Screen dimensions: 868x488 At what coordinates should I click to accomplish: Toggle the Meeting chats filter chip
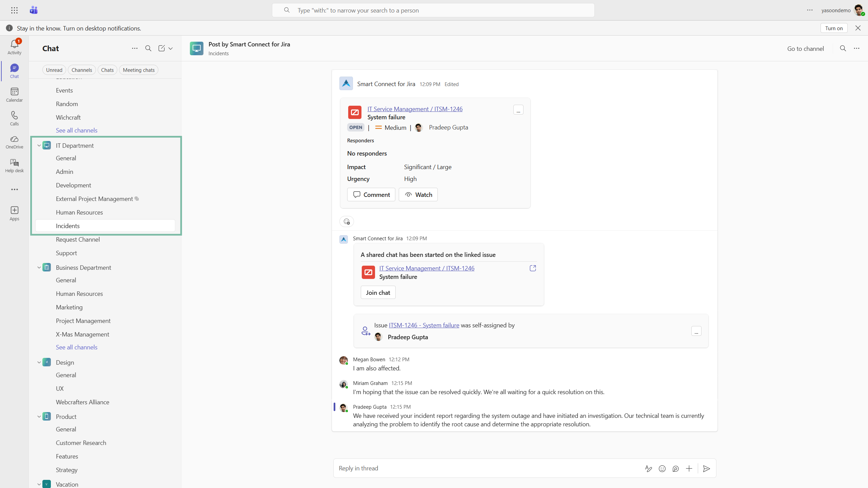pyautogui.click(x=138, y=70)
